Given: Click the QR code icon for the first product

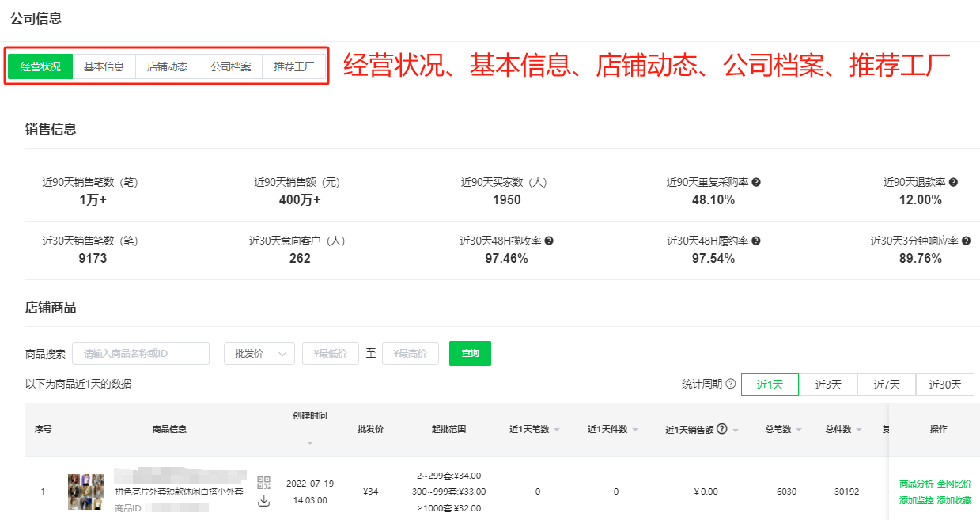Looking at the screenshot, I should coord(264,482).
